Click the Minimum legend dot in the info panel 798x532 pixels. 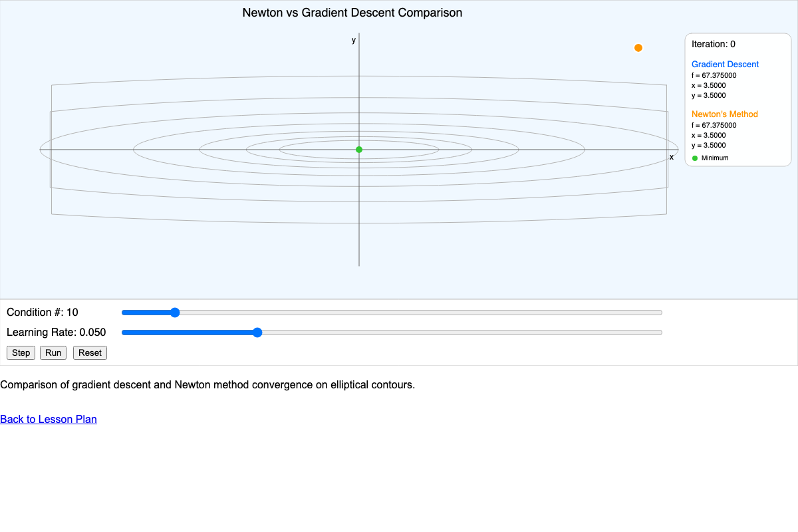(695, 158)
